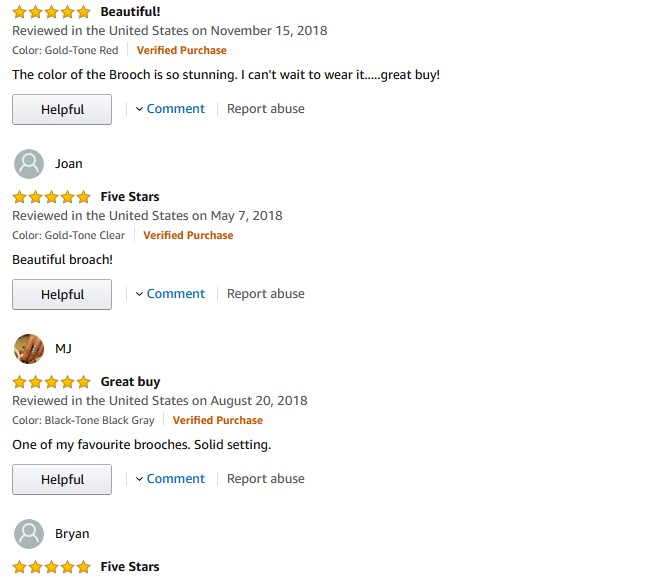Expand Comment under Joan's review
666x577 pixels.
coord(170,294)
